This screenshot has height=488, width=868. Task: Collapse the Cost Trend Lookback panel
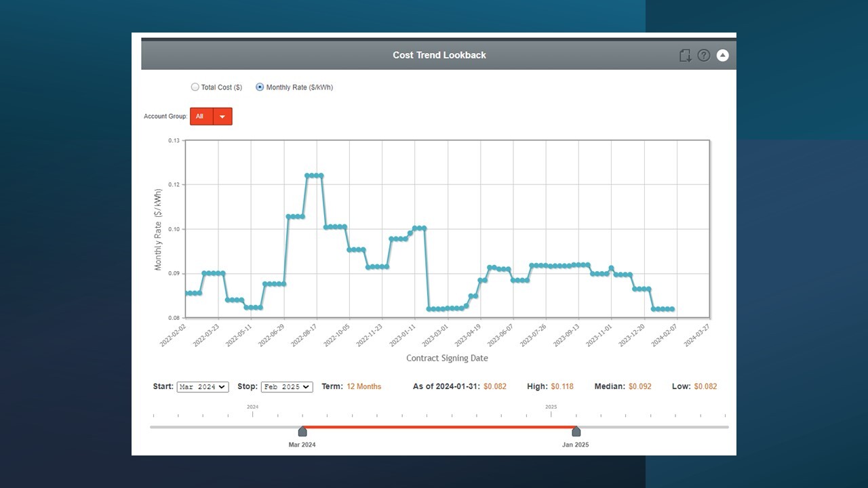point(723,56)
